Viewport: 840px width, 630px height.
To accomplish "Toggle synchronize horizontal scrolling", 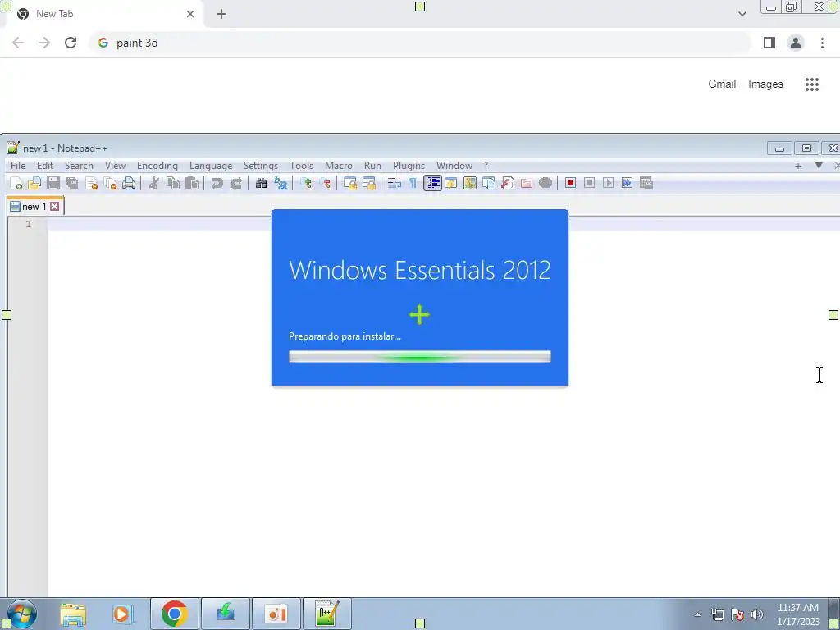I will [368, 183].
